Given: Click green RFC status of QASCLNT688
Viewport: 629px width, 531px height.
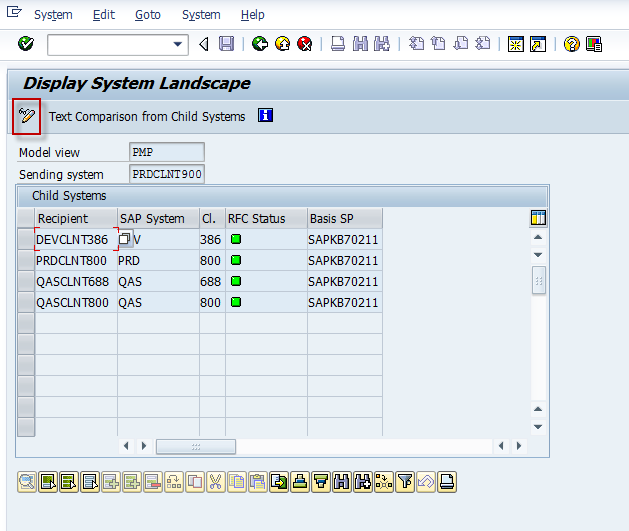Looking at the screenshot, I should [236, 281].
